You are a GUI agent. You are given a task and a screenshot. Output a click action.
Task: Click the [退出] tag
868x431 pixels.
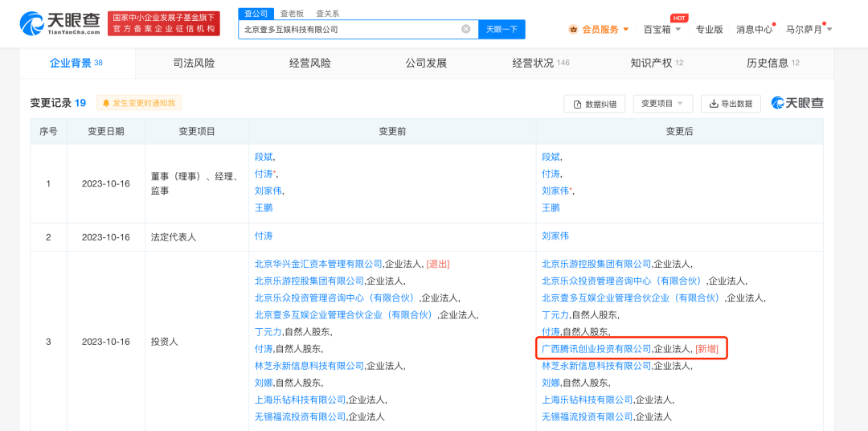pos(438,264)
